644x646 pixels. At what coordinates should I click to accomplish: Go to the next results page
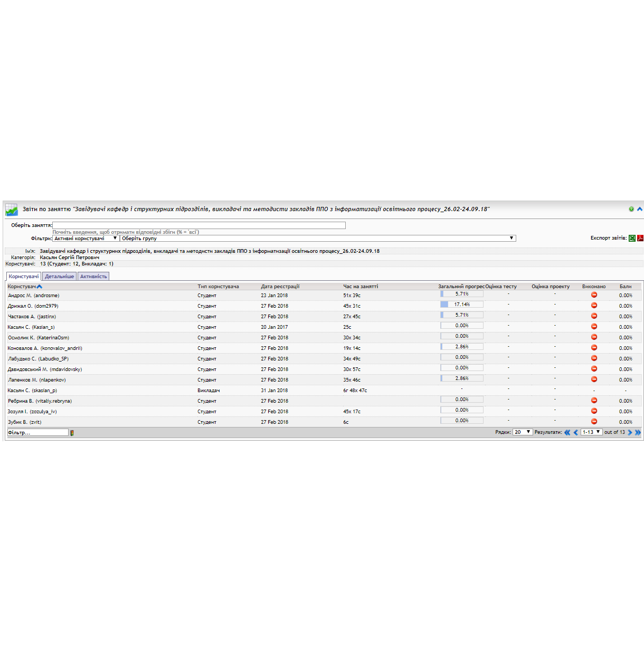tap(630, 432)
